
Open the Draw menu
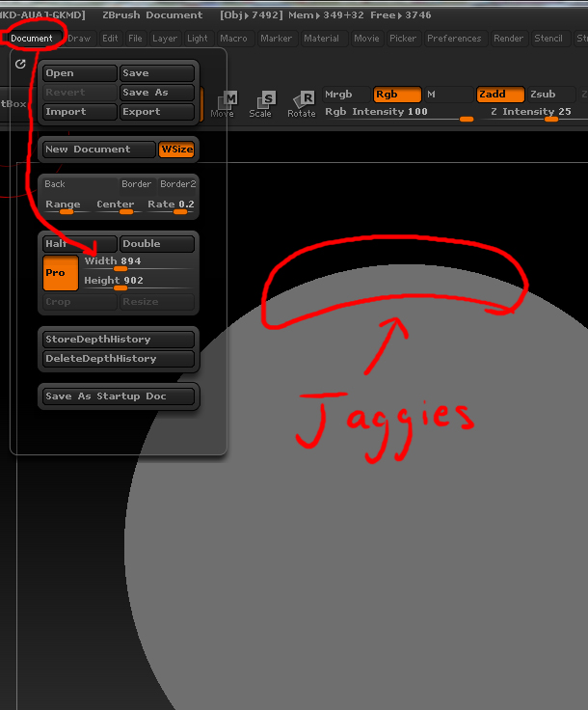pos(79,39)
